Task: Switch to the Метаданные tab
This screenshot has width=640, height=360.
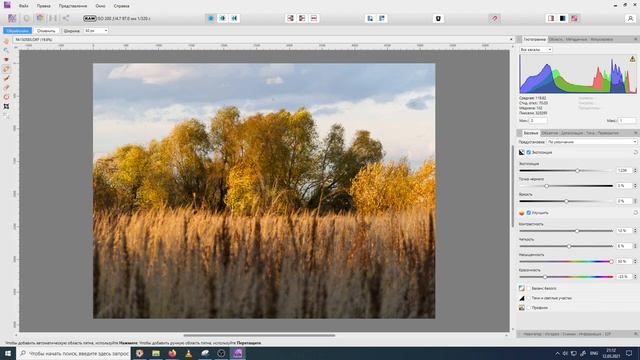Action: (x=576, y=39)
